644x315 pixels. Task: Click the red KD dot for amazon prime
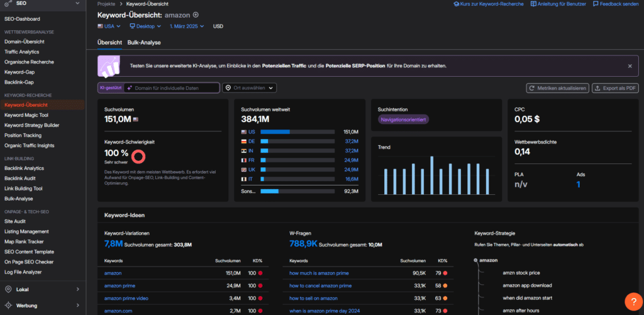(260, 286)
